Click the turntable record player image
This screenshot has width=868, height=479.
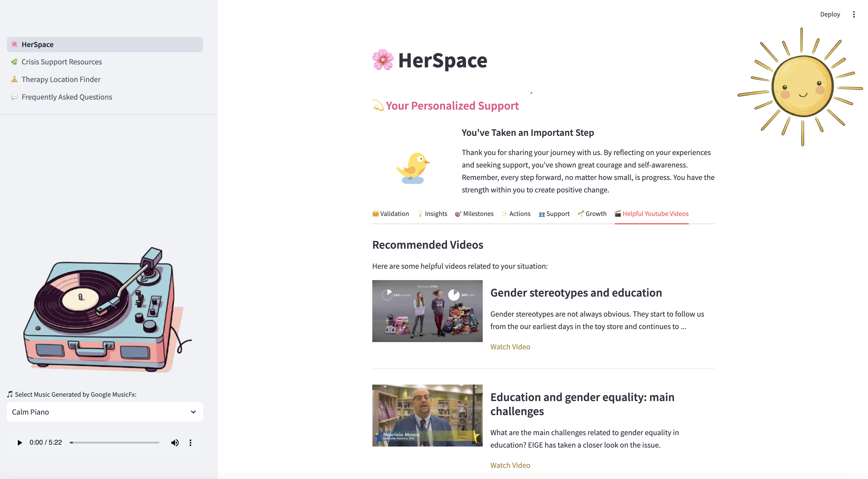[104, 310]
